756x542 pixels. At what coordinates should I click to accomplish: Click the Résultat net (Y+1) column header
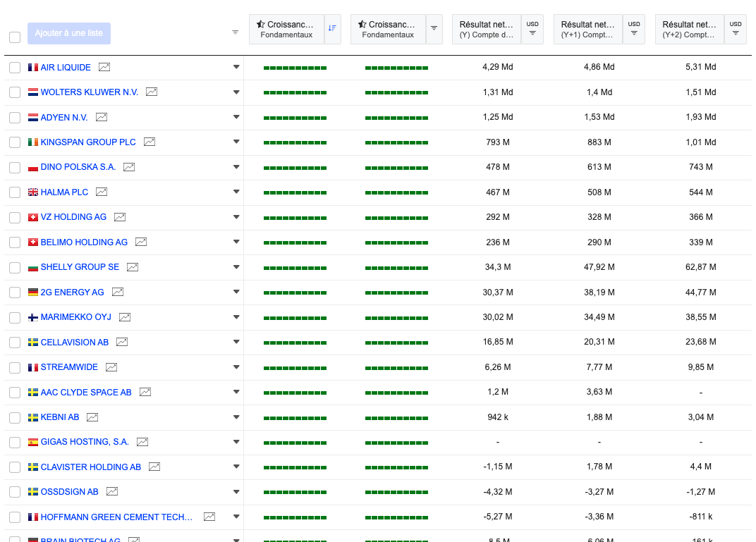tap(587, 29)
